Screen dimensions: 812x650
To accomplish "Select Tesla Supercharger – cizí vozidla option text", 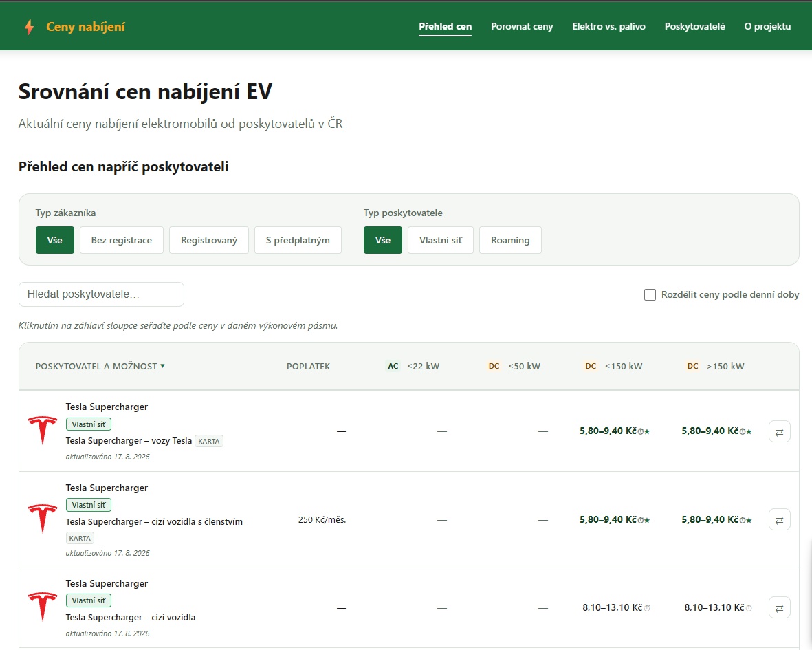I will [x=131, y=618].
